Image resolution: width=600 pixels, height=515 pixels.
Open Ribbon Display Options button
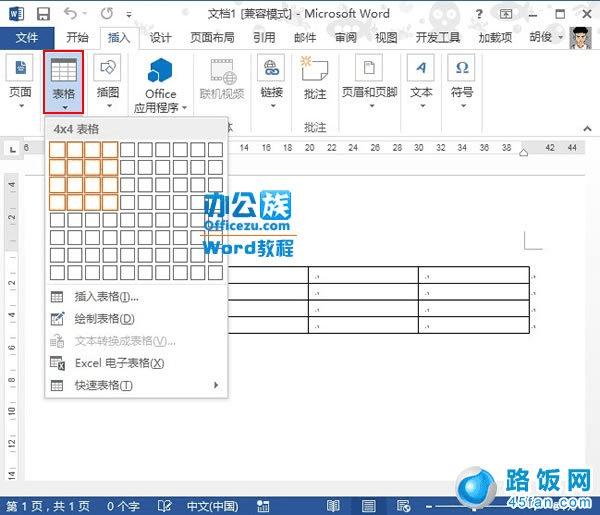(505, 14)
